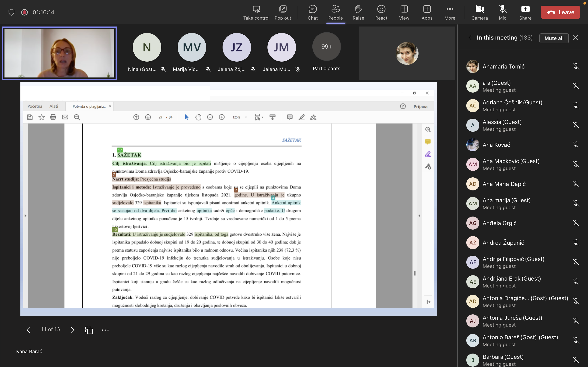Click the Mute all button

[554, 38]
